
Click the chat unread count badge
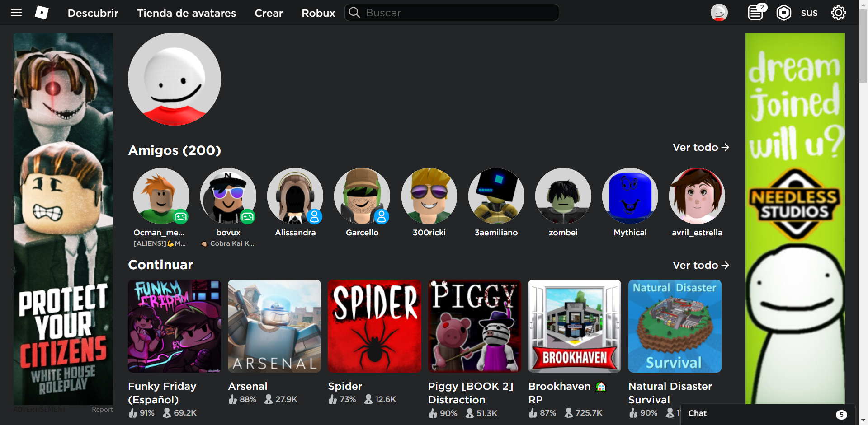point(841,415)
